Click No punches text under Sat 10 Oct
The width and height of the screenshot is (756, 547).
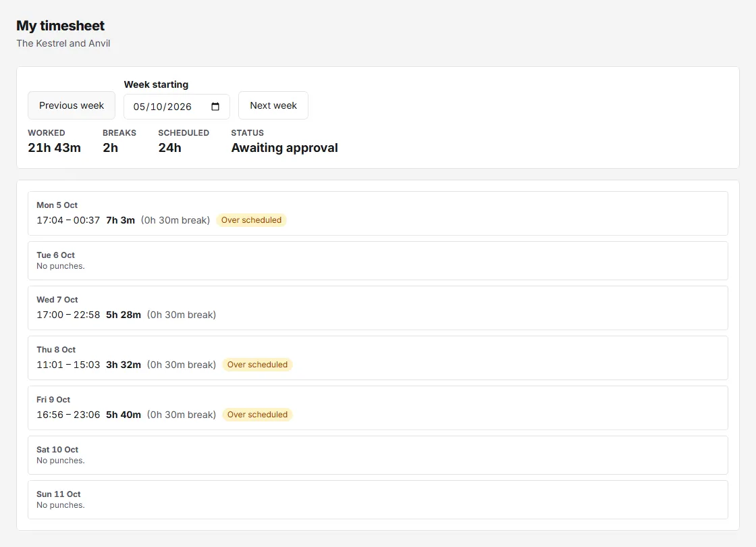[60, 460]
